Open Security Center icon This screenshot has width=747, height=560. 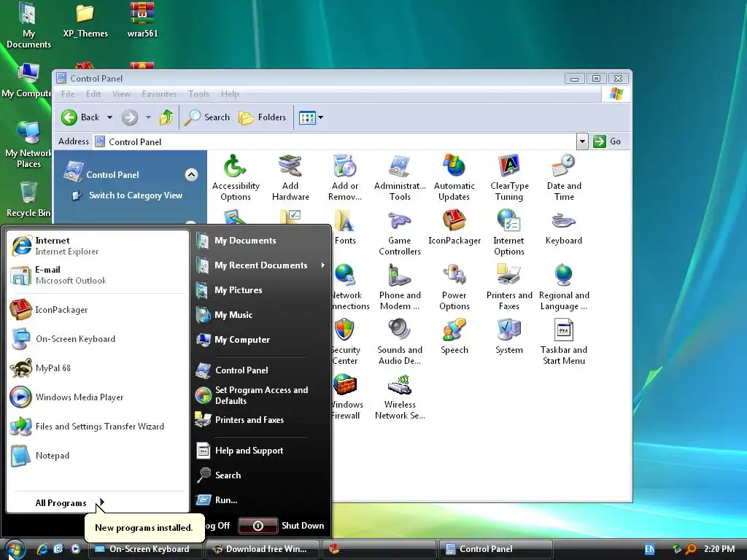(x=346, y=342)
